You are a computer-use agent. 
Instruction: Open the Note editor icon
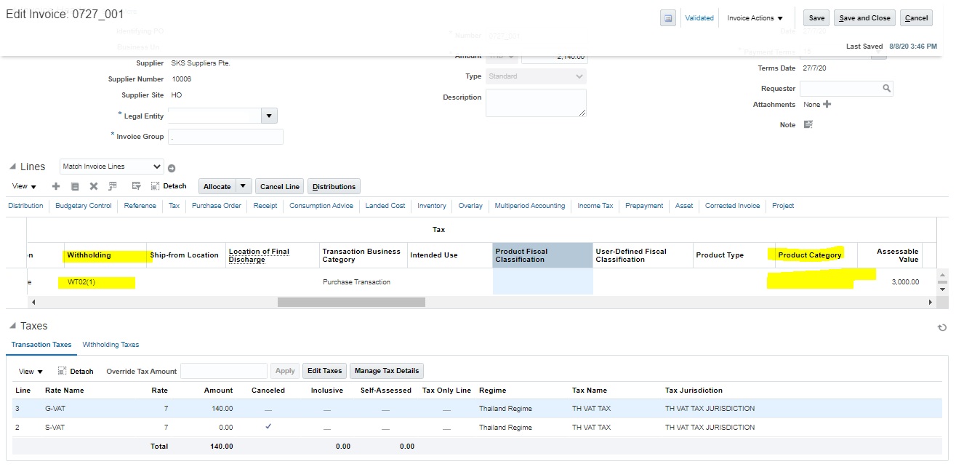click(808, 124)
